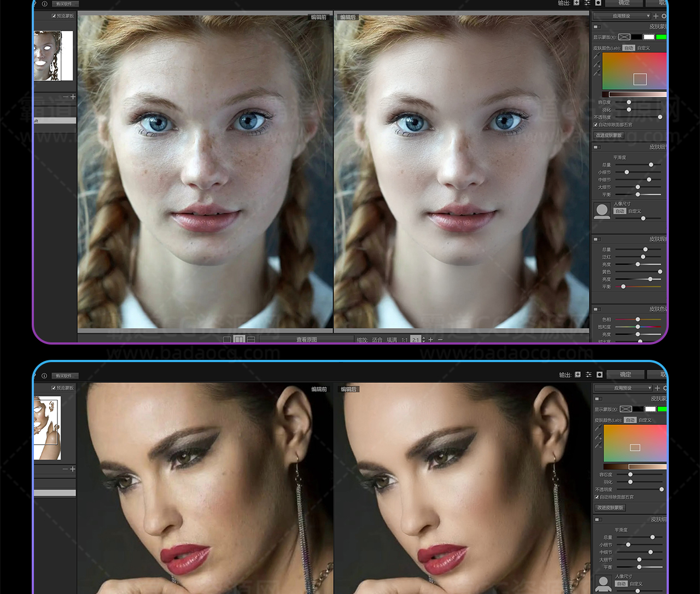Viewport: 700px width, 594px height.
Task: Add a preset with plus icon in blonde window
Action: pyautogui.click(x=656, y=16)
